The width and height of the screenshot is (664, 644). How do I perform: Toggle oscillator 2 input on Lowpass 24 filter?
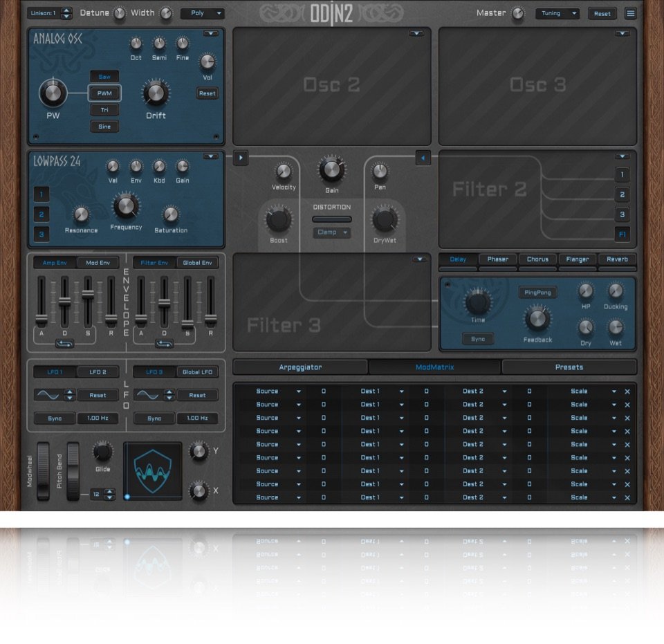pyautogui.click(x=41, y=214)
